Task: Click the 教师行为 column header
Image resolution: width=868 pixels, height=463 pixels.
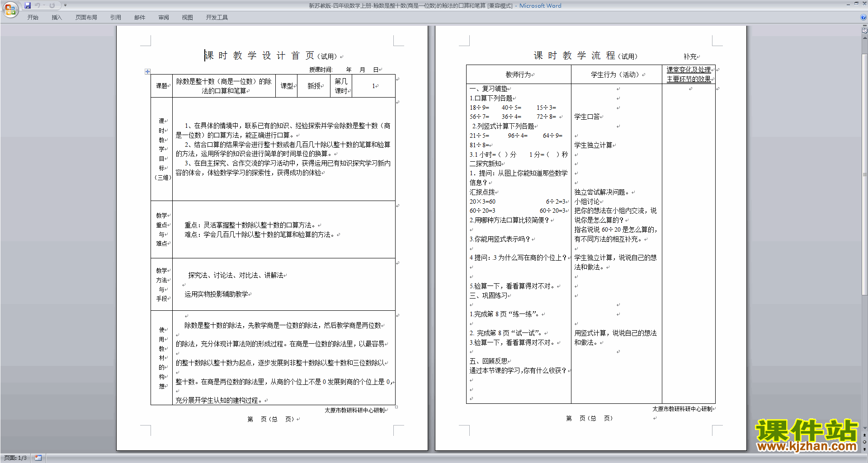Action: point(519,75)
